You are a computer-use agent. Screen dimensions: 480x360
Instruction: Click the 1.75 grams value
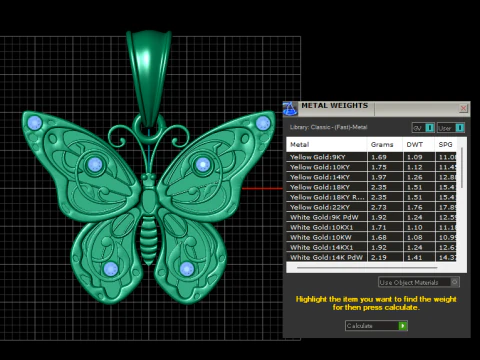click(x=379, y=167)
